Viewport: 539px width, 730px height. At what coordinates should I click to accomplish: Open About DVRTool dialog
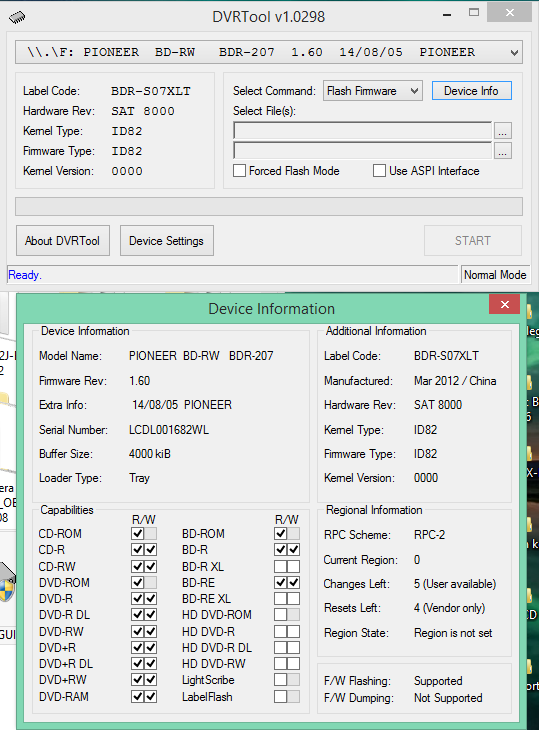63,241
